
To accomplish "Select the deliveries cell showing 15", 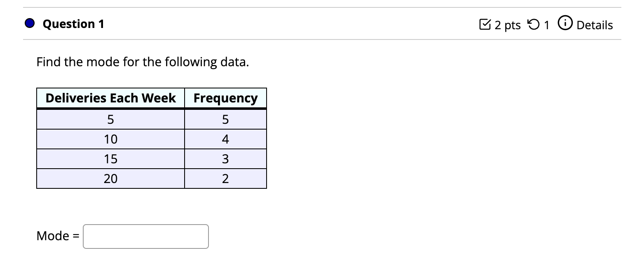I will 110,159.
